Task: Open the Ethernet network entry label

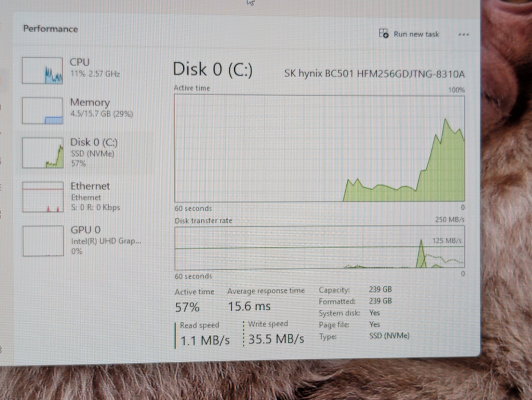Action: (x=90, y=186)
